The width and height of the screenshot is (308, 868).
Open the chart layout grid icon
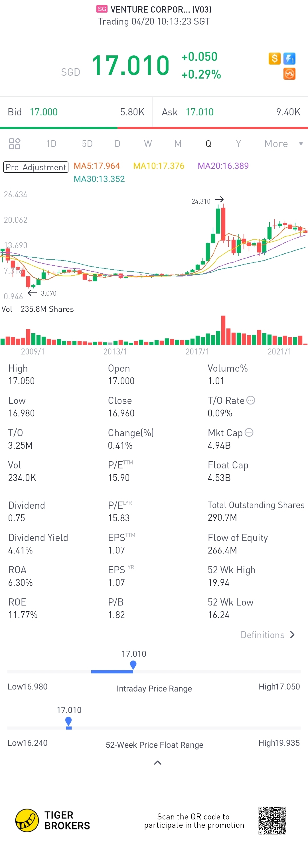pyautogui.click(x=15, y=144)
